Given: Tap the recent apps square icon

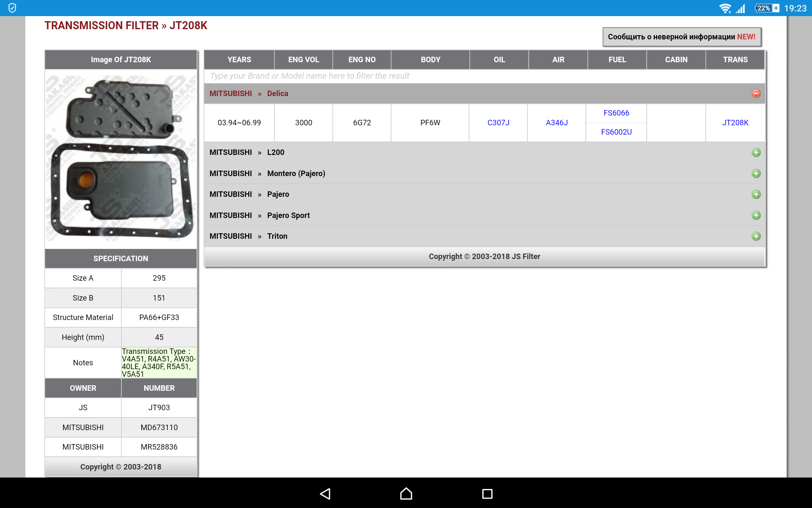Looking at the screenshot, I should tap(487, 494).
